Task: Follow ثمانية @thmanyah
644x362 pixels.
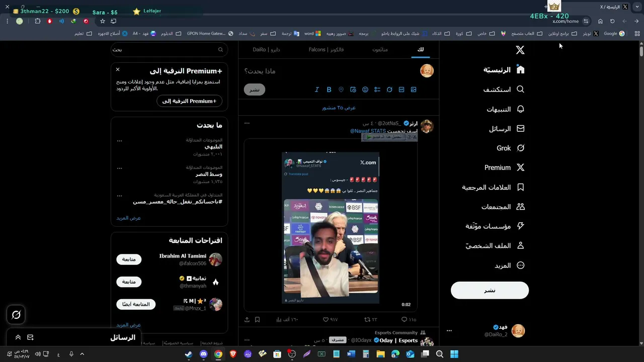Action: 129,282
